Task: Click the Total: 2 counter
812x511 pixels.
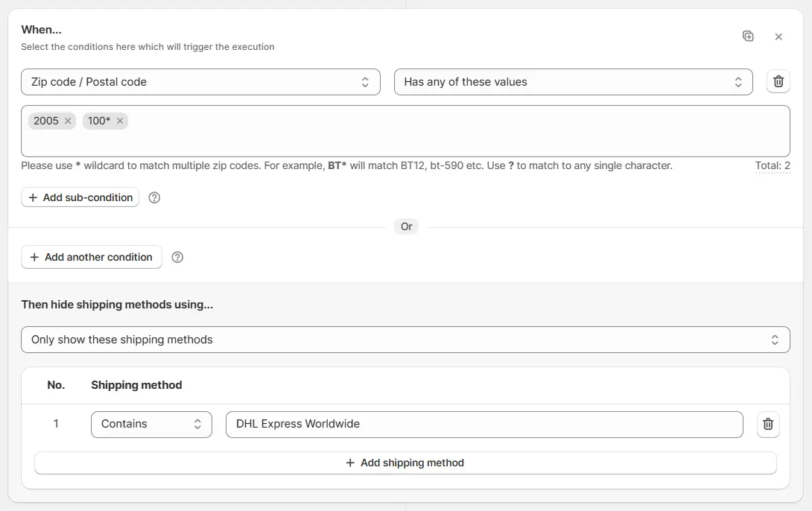Action: click(x=773, y=166)
